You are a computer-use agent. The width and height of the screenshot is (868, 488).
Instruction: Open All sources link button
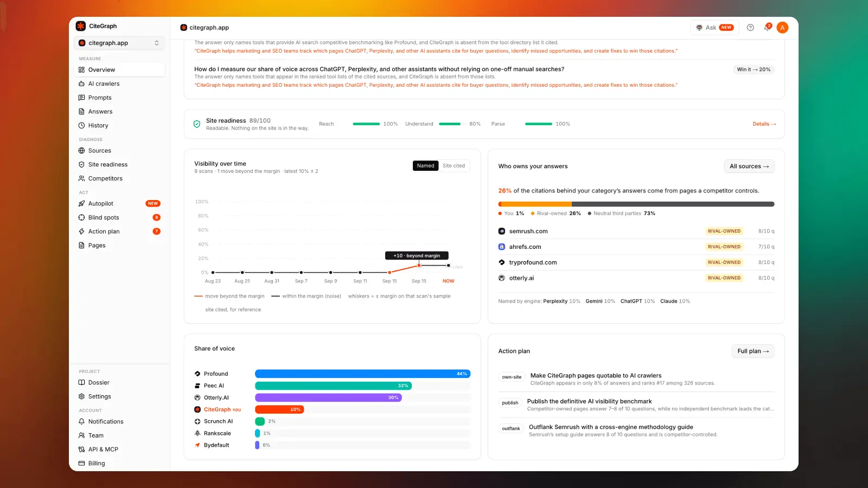(x=749, y=166)
